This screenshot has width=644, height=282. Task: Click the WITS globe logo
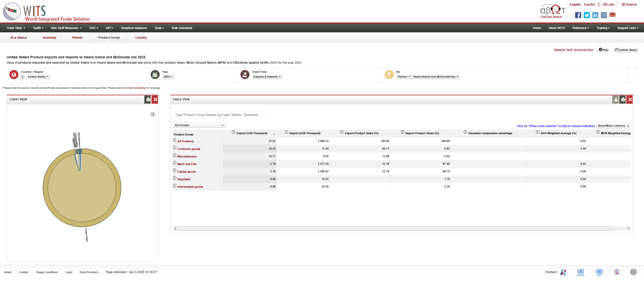pyautogui.click(x=12, y=11)
